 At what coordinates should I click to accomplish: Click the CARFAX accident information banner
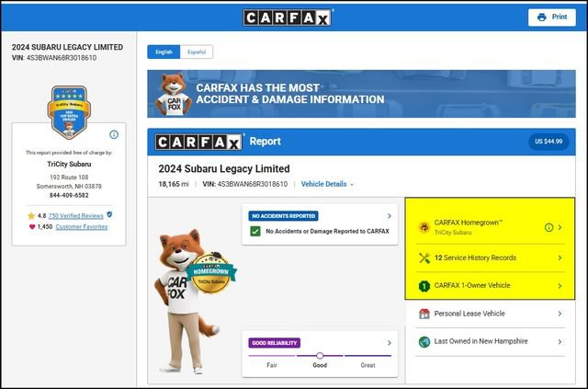[x=361, y=94]
